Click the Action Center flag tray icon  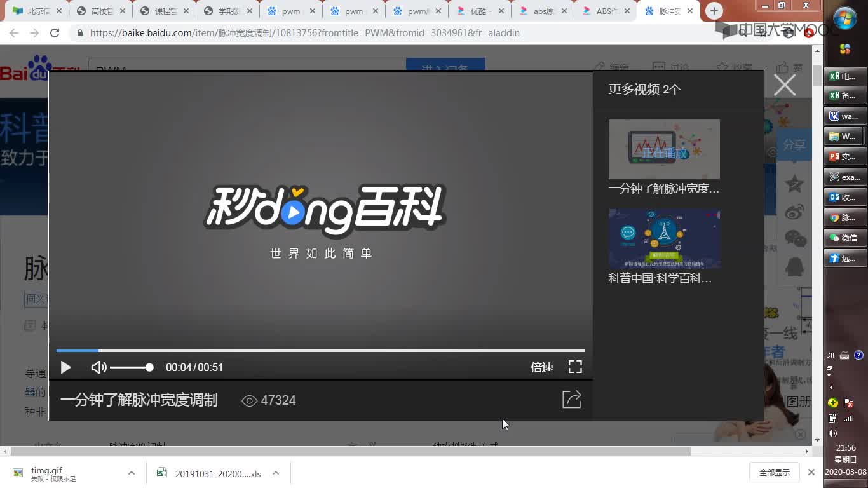(x=848, y=403)
